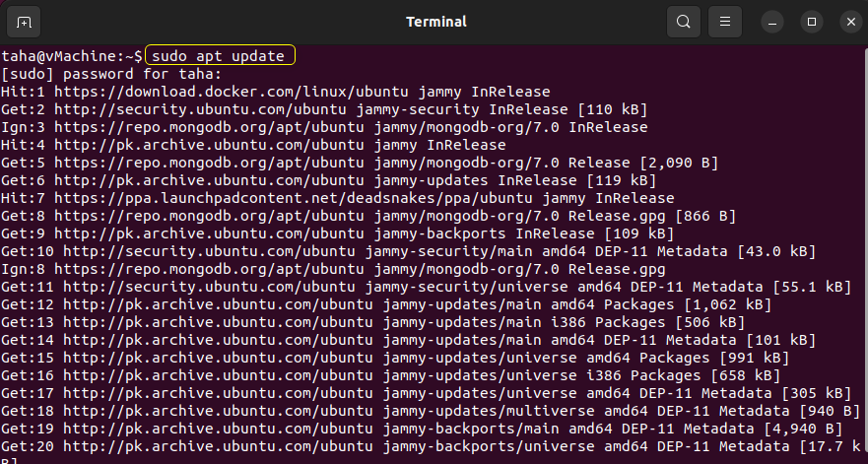Viewport: 868px width, 464px height.
Task: Click Get:11 jammy-security/universe DEP-11 line
Action: [x=426, y=287]
